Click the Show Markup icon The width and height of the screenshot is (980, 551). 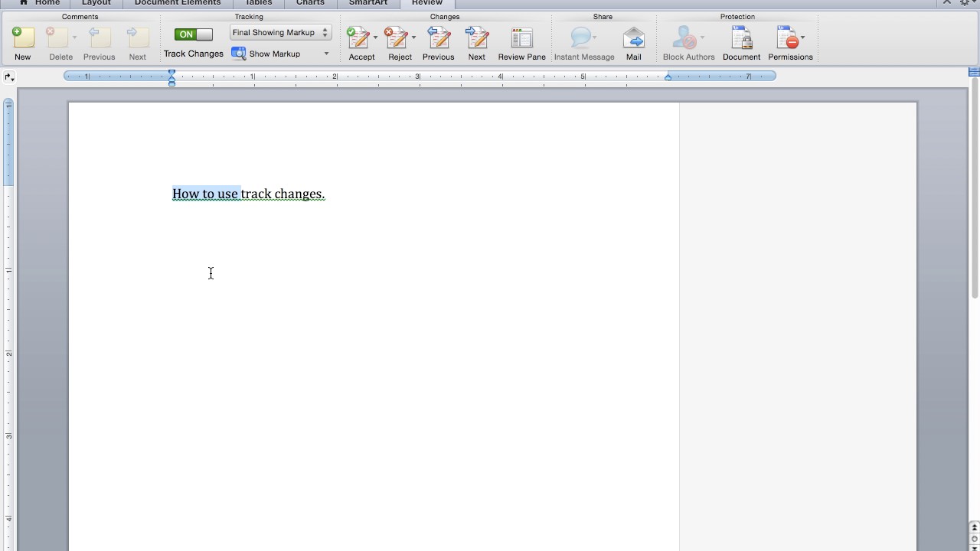click(239, 54)
